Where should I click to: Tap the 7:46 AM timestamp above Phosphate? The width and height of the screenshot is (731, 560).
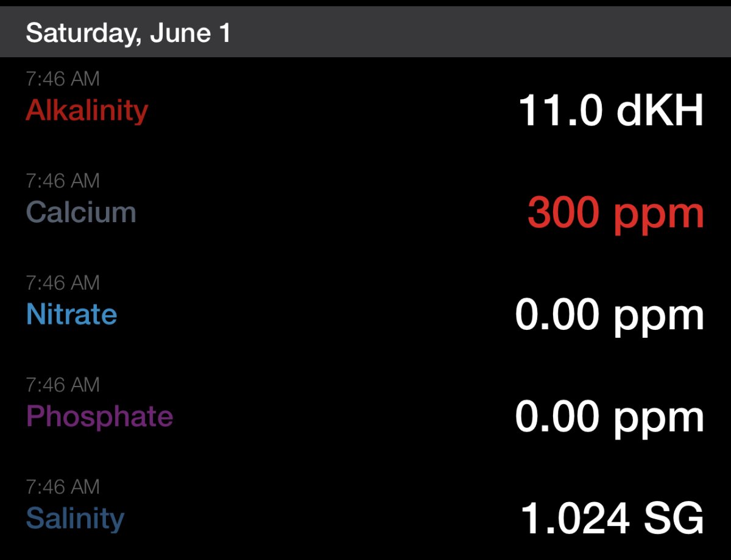pyautogui.click(x=62, y=385)
